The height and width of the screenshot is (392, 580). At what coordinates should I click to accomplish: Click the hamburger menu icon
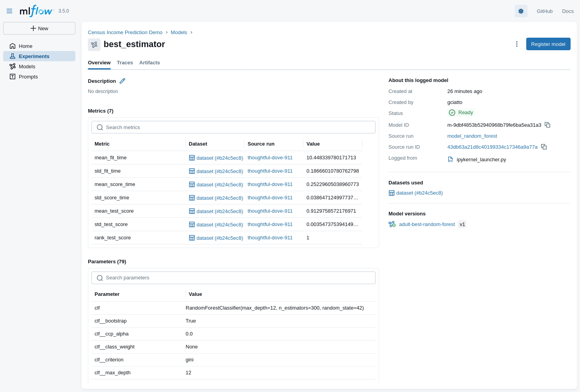pos(9,11)
